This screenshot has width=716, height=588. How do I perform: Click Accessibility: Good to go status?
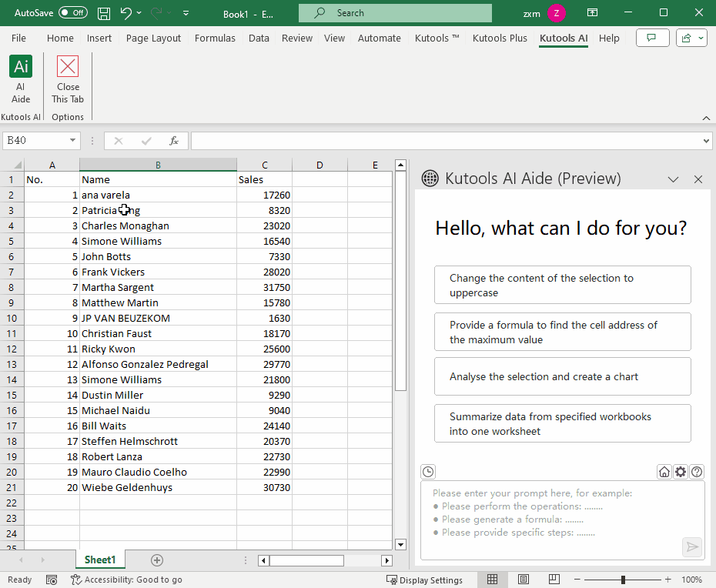(x=126, y=580)
